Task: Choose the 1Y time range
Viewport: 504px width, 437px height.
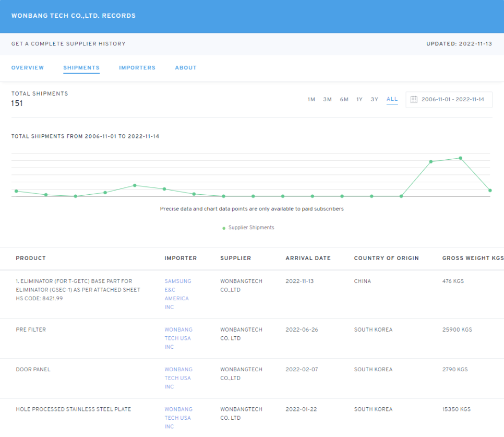Action: (359, 99)
